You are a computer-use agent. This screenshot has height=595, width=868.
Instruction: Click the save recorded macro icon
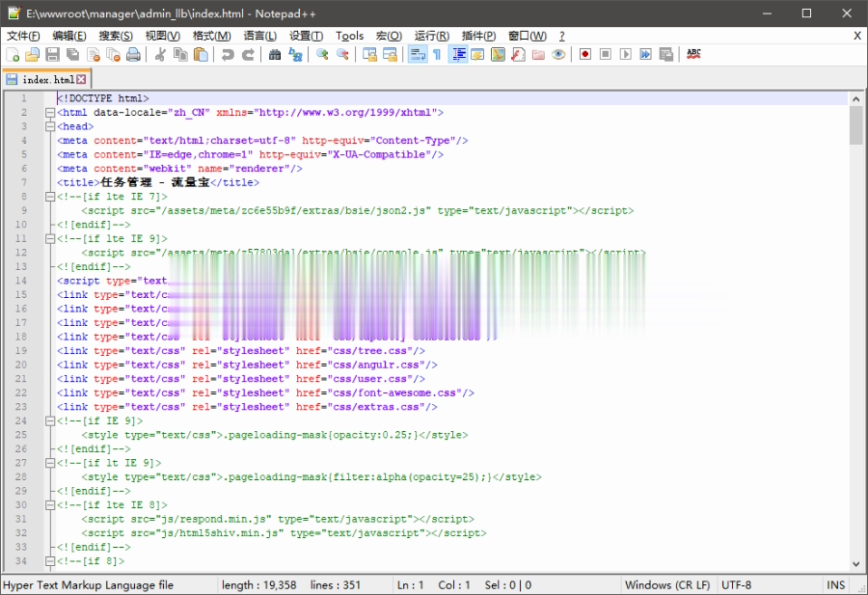(x=665, y=54)
